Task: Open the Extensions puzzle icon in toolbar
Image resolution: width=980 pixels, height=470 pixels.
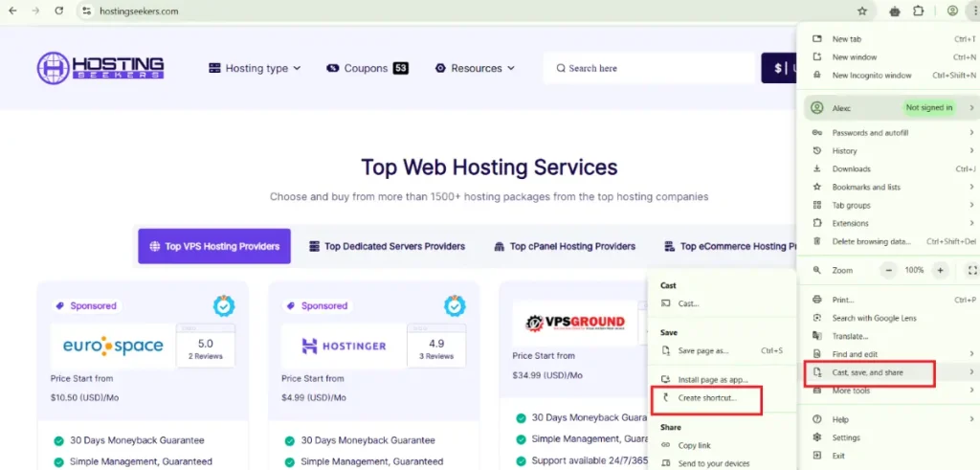Action: 919,11
